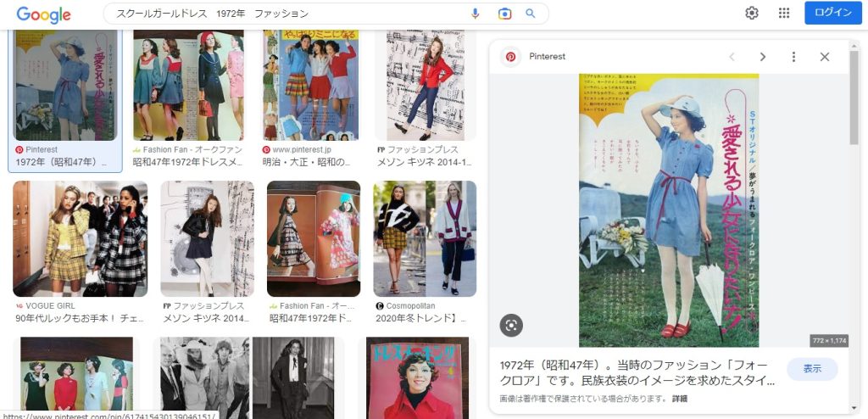Viewport: 868px width, 419px height.
Task: Open the Google apps grid
Action: 784,13
